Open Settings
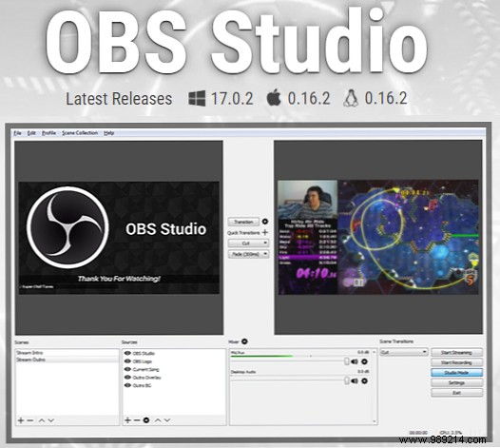Screen dimensions: 500x448 coord(456,382)
